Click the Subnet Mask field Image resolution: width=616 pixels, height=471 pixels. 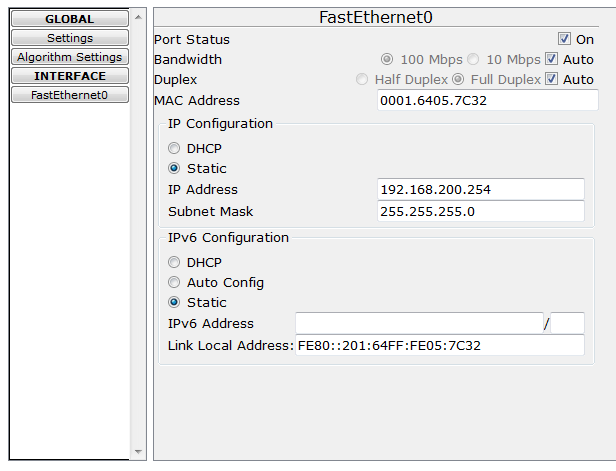481,211
